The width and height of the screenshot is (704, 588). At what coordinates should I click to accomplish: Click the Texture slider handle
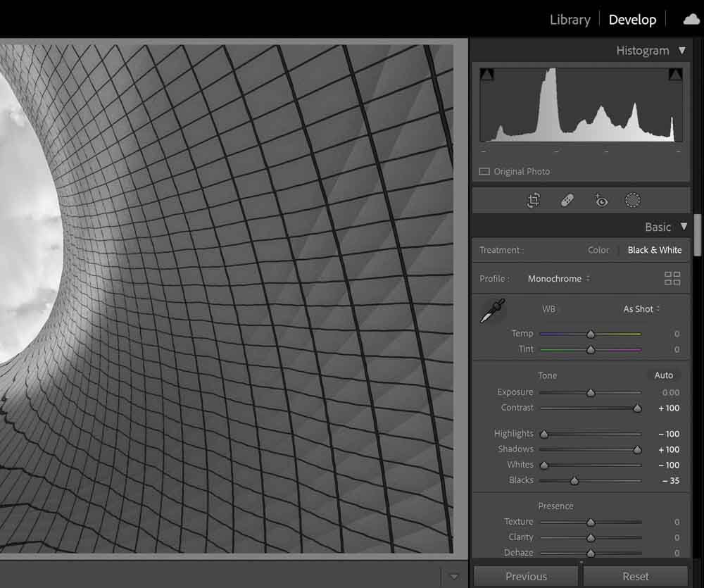(x=591, y=522)
